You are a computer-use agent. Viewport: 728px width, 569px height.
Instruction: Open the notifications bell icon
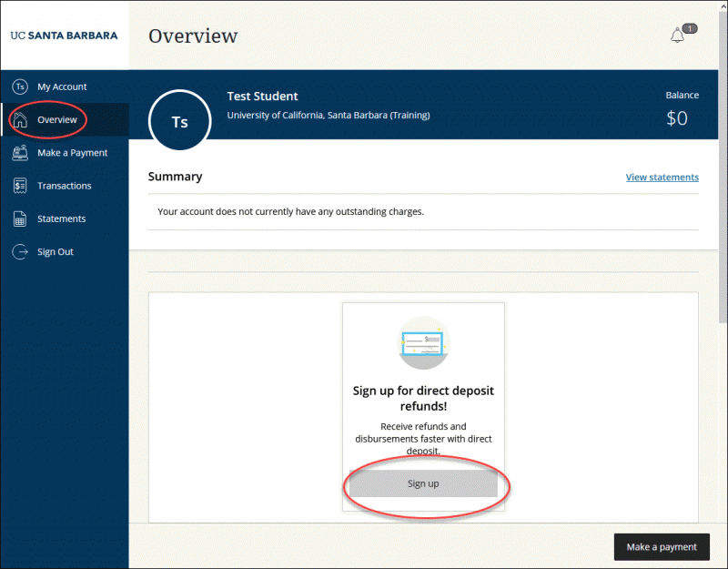[x=677, y=36]
